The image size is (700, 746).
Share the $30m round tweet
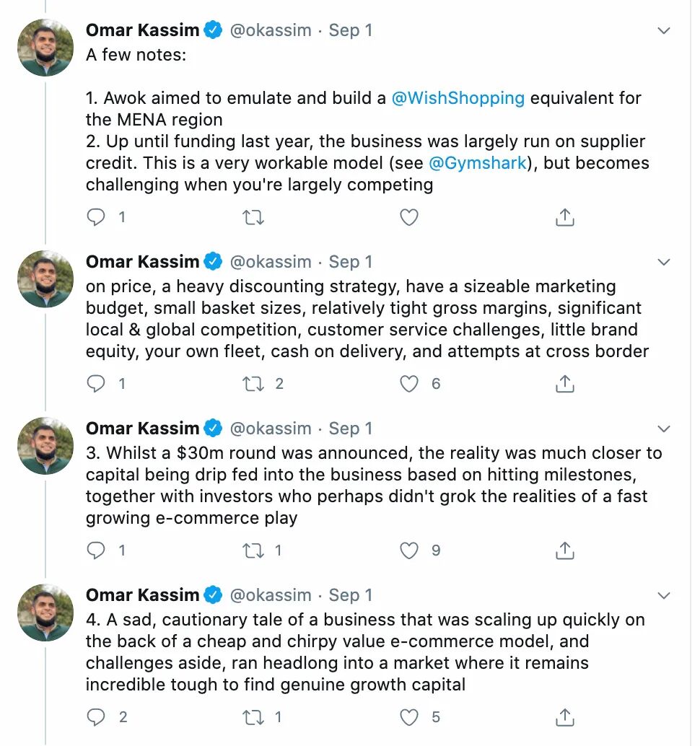(x=565, y=550)
